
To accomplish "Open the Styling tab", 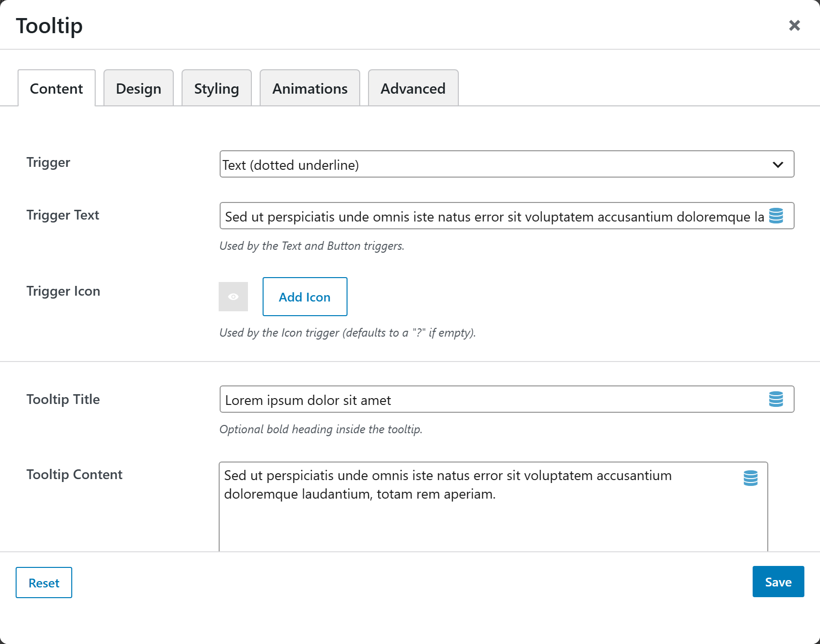I will pos(217,88).
